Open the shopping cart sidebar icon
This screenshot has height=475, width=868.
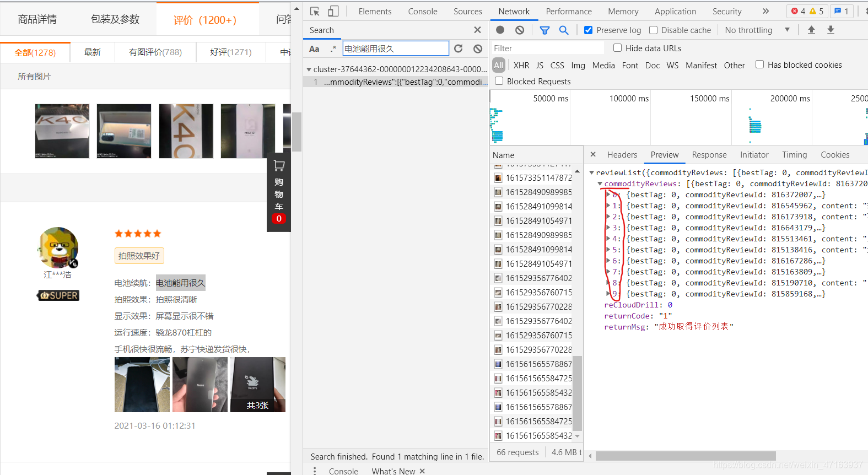point(279,165)
